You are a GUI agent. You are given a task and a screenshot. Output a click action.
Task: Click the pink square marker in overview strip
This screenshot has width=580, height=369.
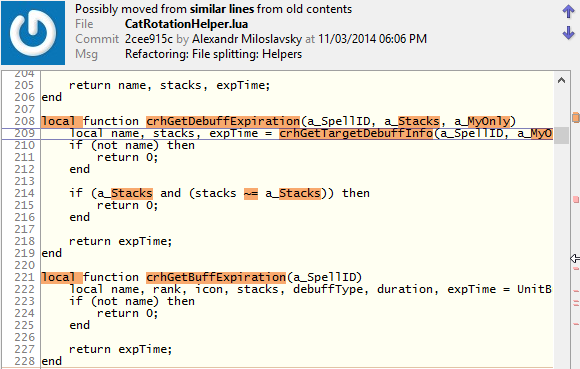576,200
